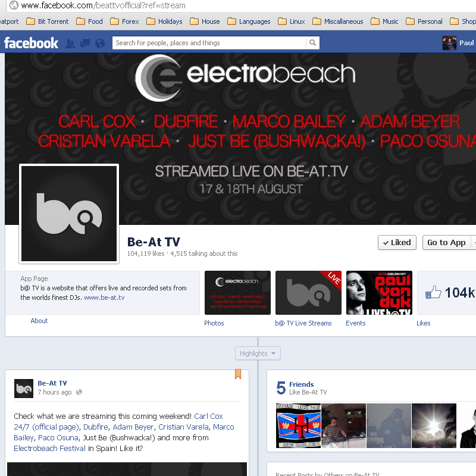Click the 7 hours ago timestamp
The width and height of the screenshot is (476, 476).
tap(55, 392)
